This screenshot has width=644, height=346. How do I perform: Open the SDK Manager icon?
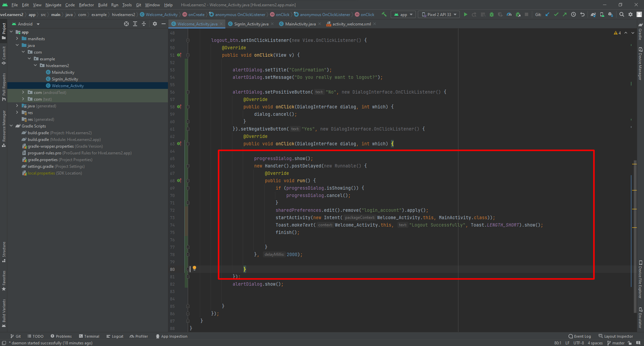click(610, 15)
